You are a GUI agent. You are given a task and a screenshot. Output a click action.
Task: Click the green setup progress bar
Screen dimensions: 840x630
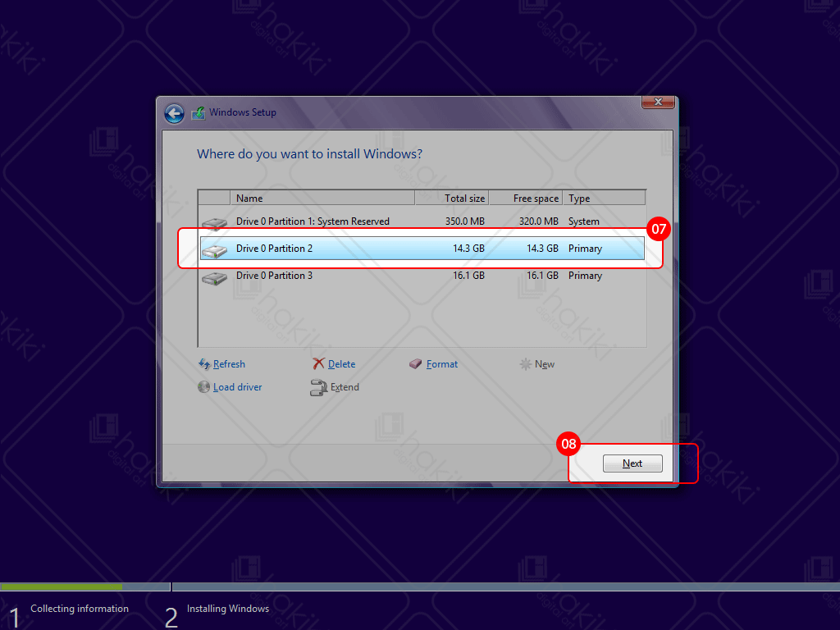point(62,587)
